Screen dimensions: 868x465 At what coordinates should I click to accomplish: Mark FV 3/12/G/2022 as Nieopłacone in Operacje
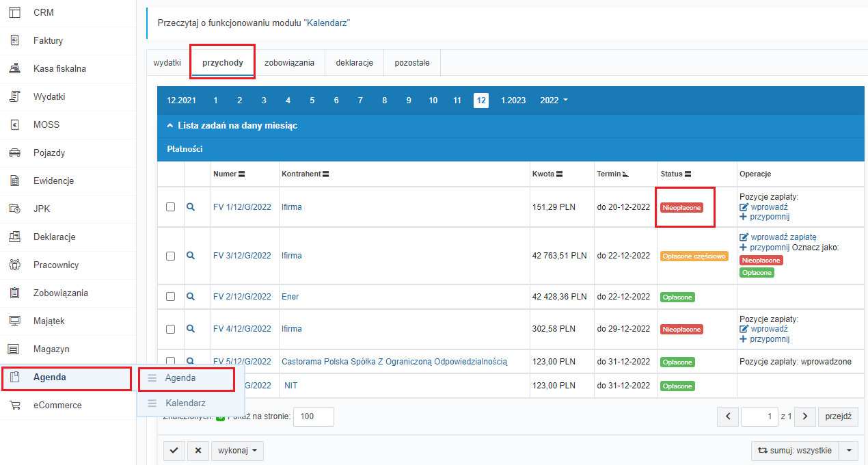tap(761, 261)
